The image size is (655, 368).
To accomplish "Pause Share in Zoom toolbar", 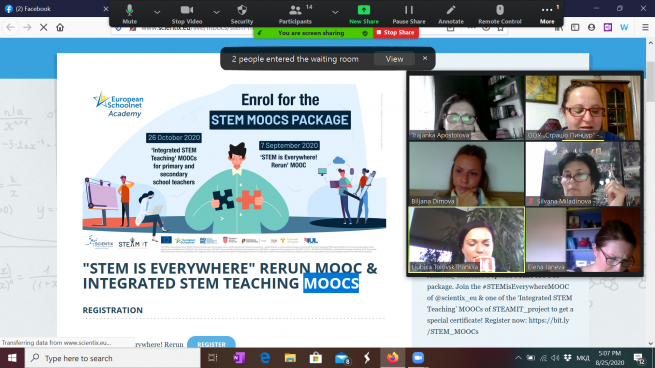I will click(x=409, y=14).
